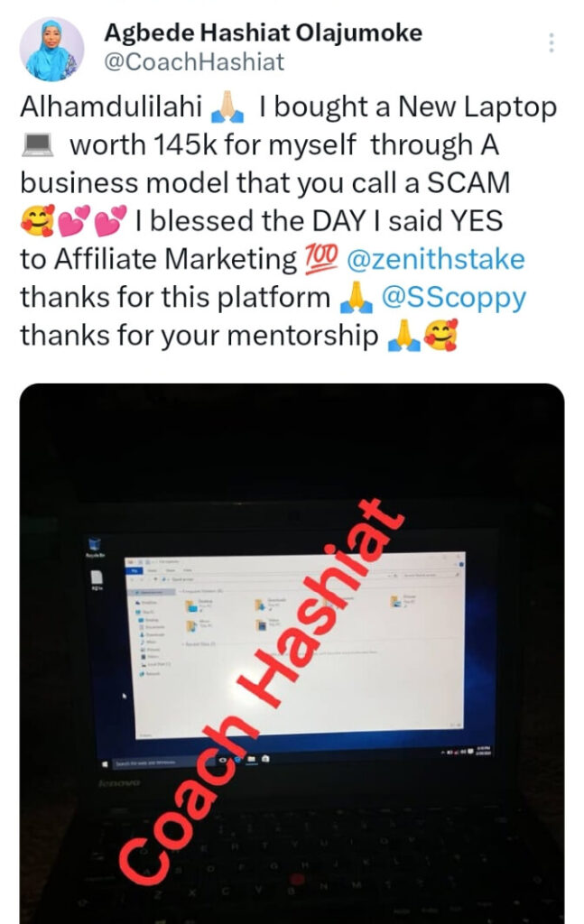The height and width of the screenshot is (924, 584).
Task: Follow the @zenithstake mention link
Action: (x=435, y=259)
